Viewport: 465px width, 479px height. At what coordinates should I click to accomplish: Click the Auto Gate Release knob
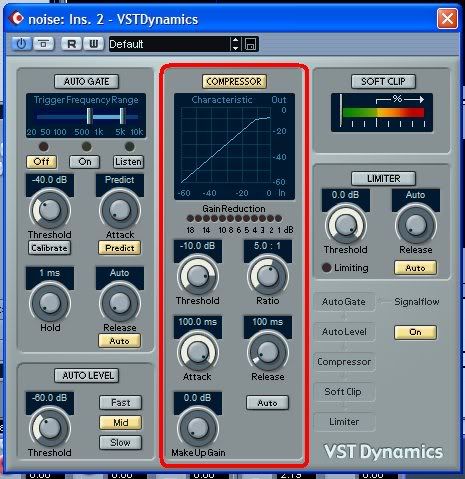pos(120,303)
